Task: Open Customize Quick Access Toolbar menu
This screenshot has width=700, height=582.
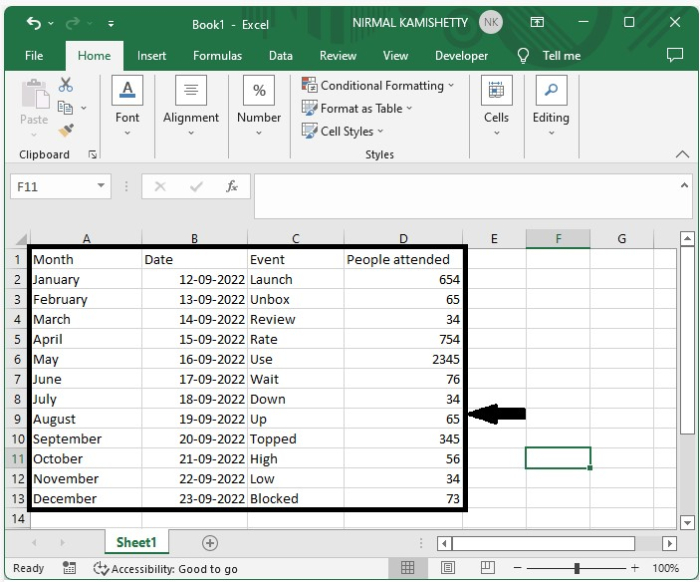Action: 111,24
